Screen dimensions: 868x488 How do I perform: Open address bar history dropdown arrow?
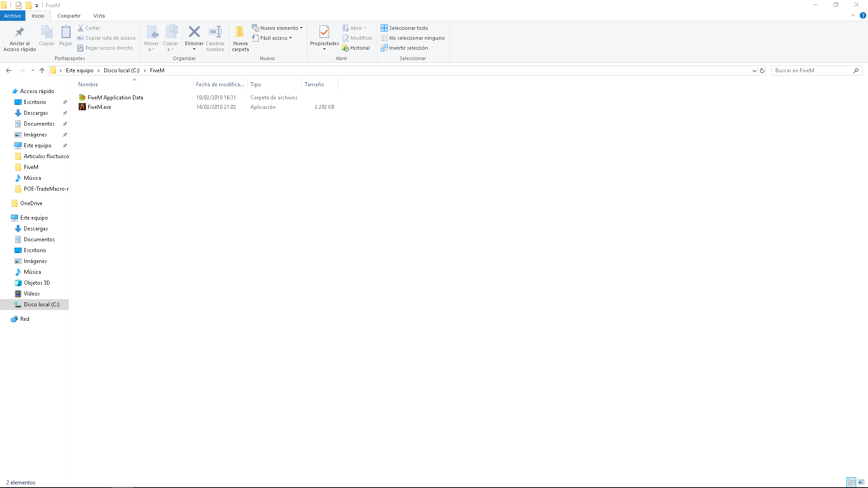coord(754,70)
